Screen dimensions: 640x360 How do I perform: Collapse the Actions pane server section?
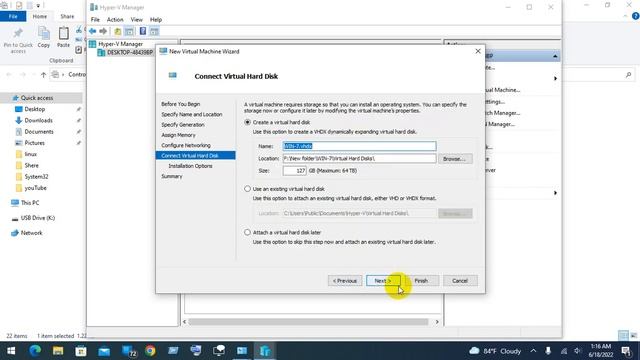555,56
